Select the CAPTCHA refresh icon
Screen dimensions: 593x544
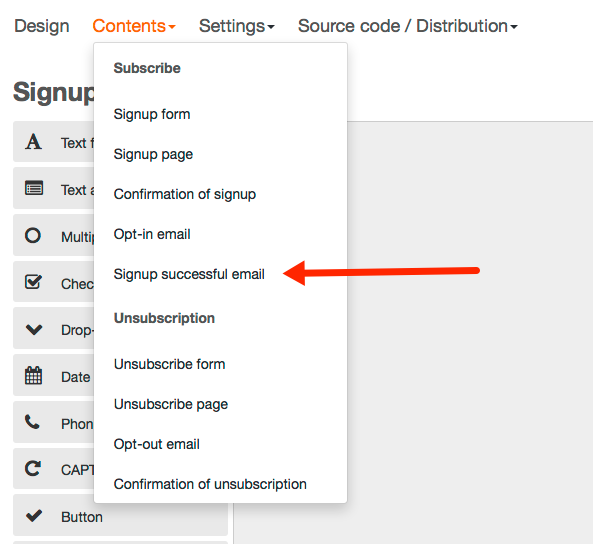(x=33, y=469)
